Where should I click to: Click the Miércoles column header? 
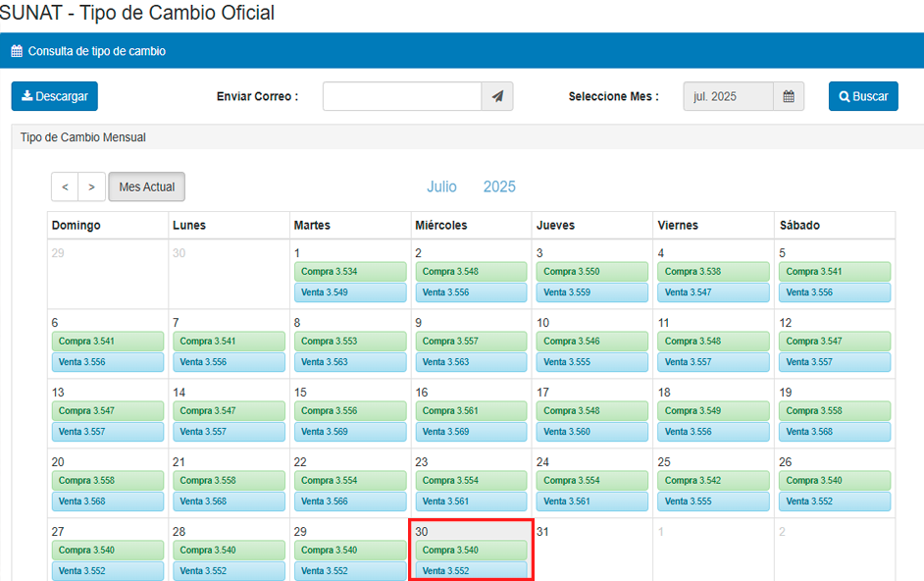click(440, 226)
